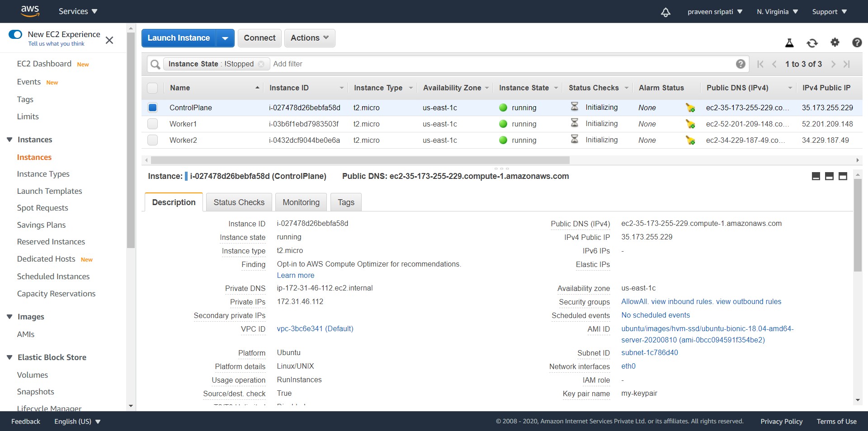The image size is (868, 431).
Task: Open EC2 preferences via the gear icon
Action: click(835, 42)
